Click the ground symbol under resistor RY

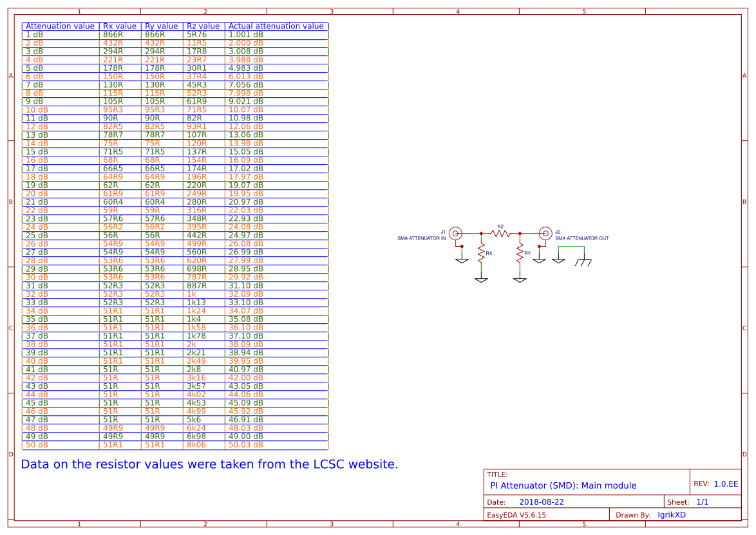[520, 279]
